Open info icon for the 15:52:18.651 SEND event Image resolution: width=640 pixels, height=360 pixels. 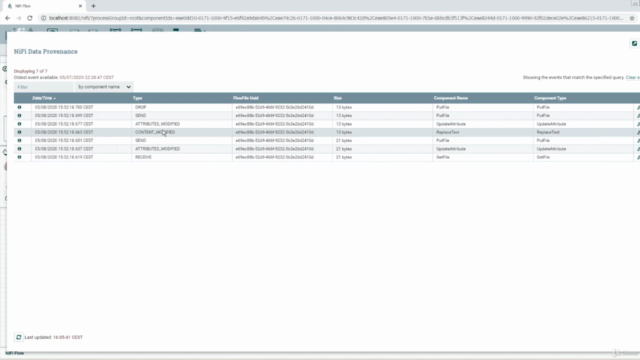19,140
